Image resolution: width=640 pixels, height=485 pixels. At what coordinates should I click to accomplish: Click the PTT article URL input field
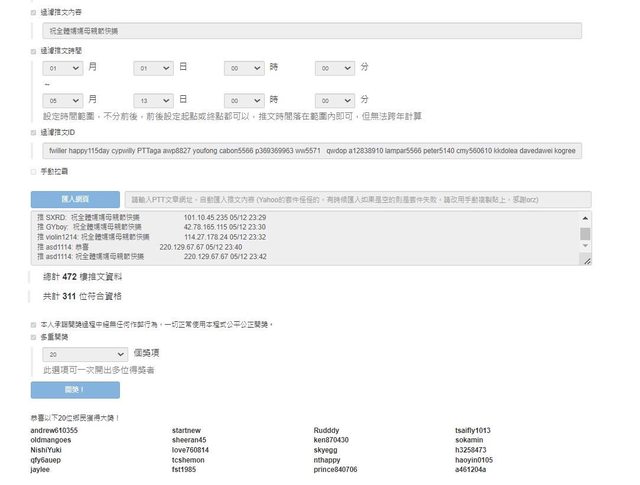[354, 199]
